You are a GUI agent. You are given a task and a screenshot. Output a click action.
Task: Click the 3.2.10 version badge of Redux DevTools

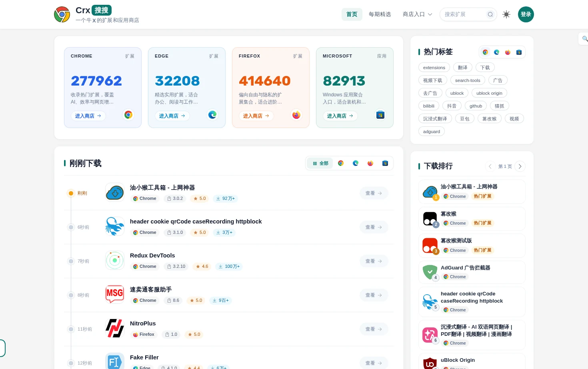176,266
